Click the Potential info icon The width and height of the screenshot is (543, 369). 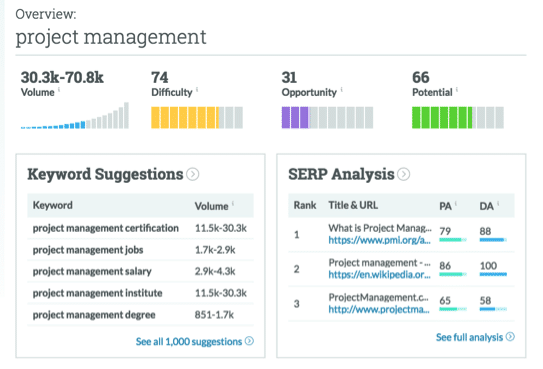coord(457,90)
